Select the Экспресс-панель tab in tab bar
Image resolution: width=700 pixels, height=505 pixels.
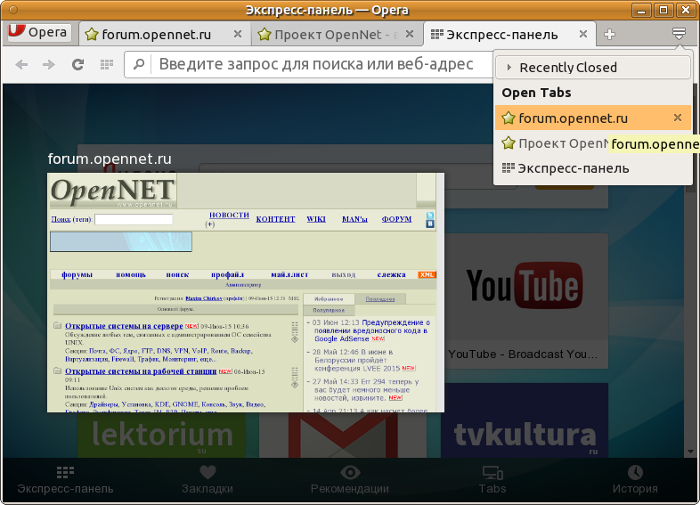pos(509,34)
